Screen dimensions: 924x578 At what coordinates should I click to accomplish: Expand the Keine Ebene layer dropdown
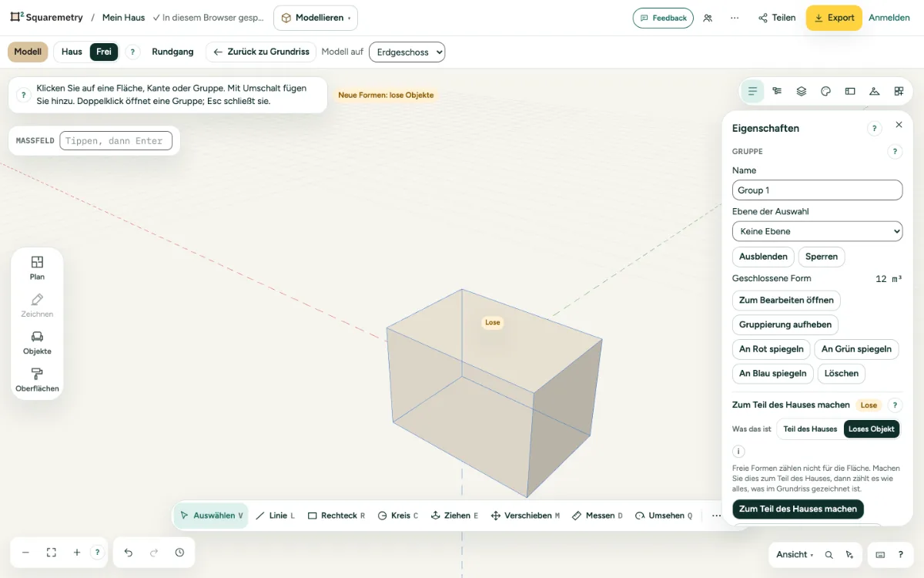click(817, 231)
